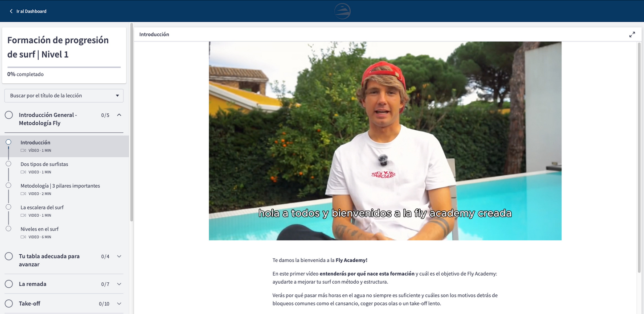This screenshot has width=644, height=314.
Task: Mark Metodología 3 pilares importantes circle
Action: pos(8,185)
